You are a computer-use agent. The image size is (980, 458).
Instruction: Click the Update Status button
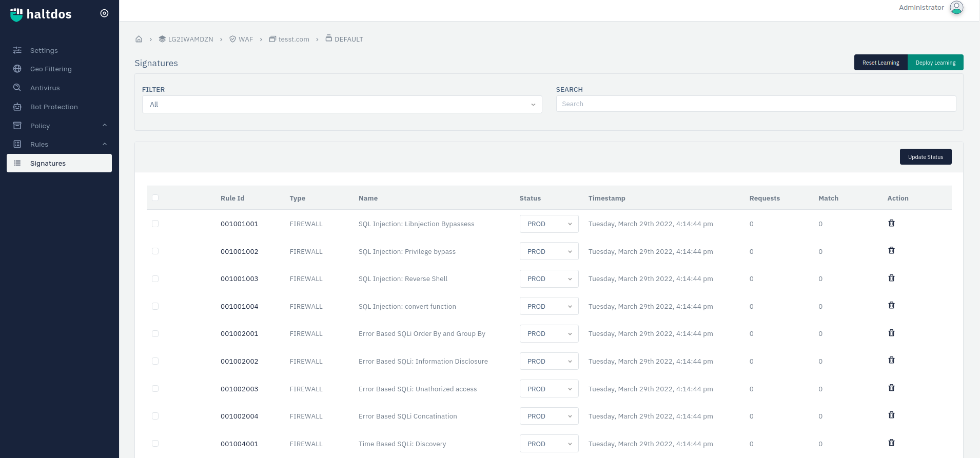(x=925, y=157)
